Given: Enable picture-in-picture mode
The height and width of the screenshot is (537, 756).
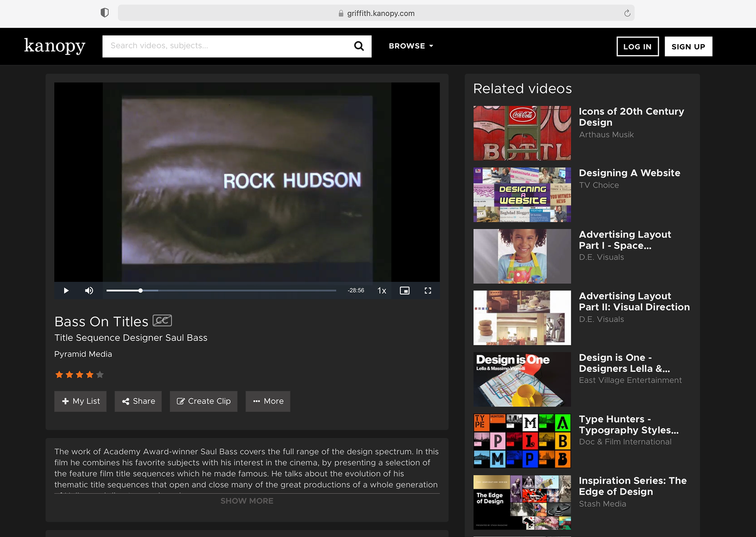Looking at the screenshot, I should (405, 291).
